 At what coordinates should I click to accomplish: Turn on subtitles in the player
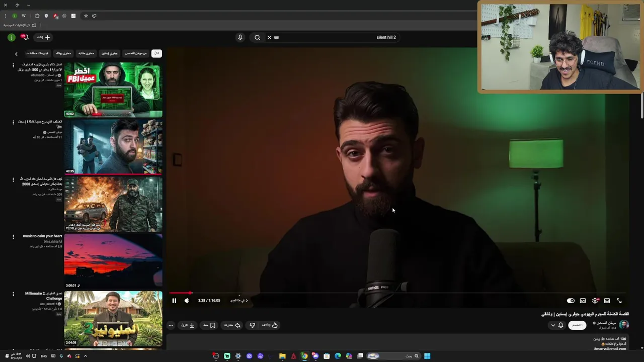[x=583, y=301]
